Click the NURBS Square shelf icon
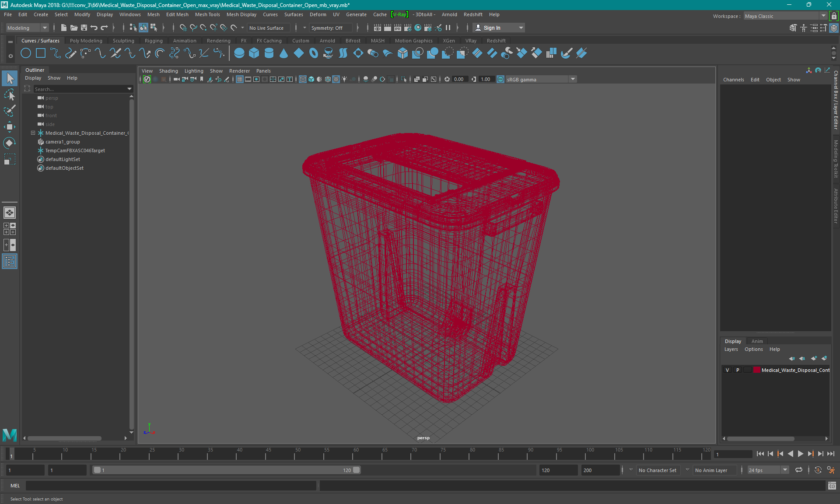This screenshot has height=504, width=840. [x=41, y=53]
